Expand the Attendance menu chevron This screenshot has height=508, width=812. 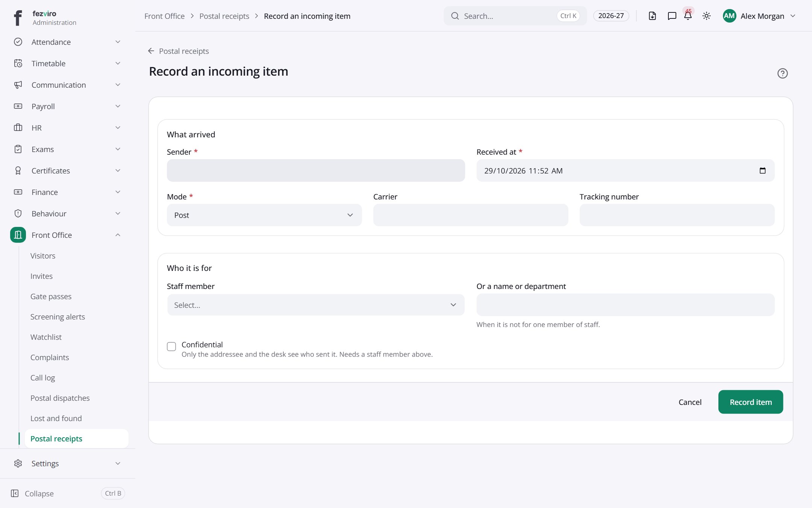118,42
